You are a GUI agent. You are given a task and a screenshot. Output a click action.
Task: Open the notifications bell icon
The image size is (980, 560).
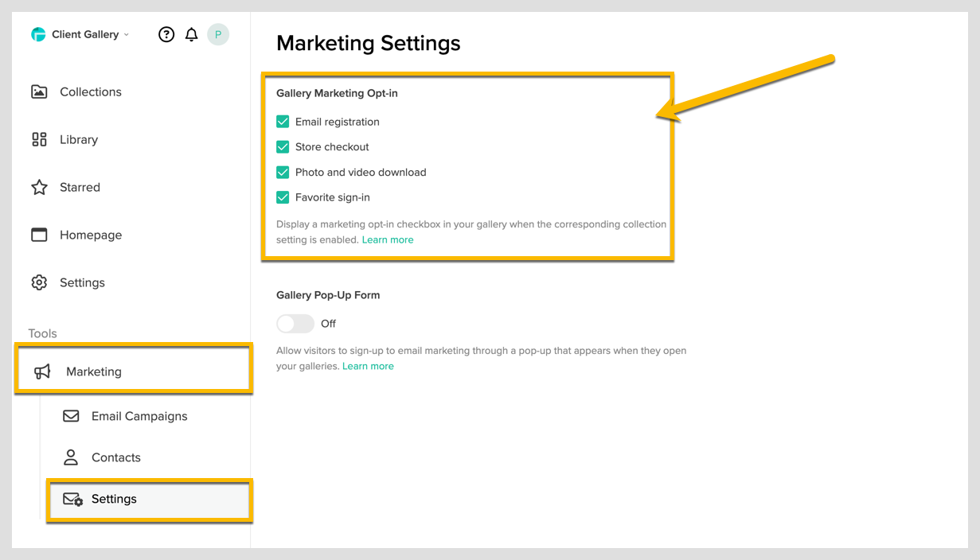tap(191, 34)
